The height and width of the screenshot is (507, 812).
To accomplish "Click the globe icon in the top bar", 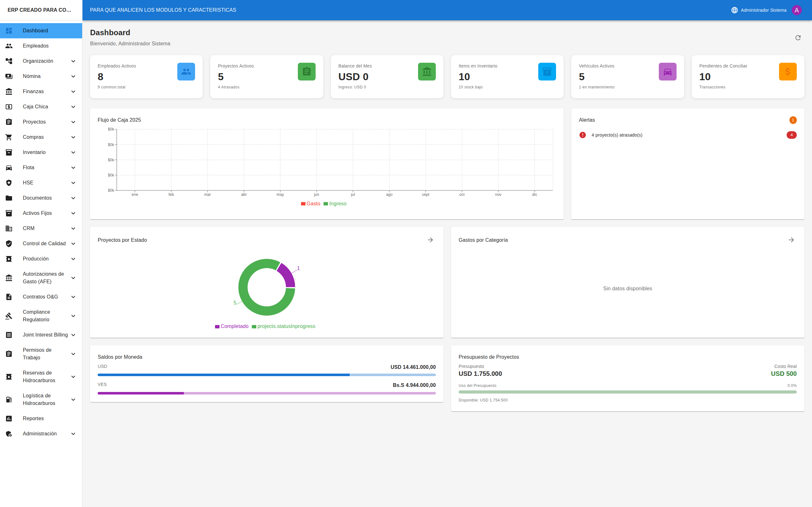I will pos(734,10).
